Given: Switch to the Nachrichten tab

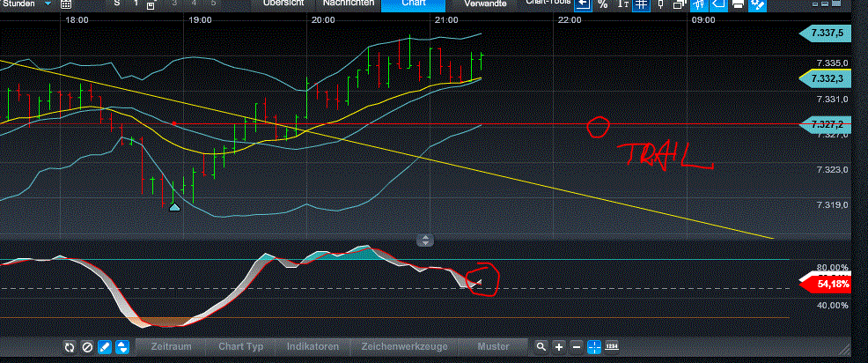Looking at the screenshot, I should click(349, 4).
